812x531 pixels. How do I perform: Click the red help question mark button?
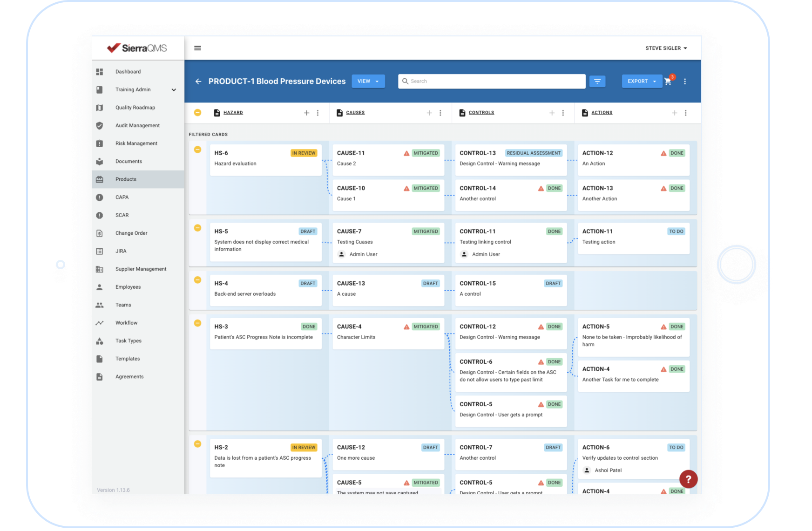pyautogui.click(x=688, y=479)
